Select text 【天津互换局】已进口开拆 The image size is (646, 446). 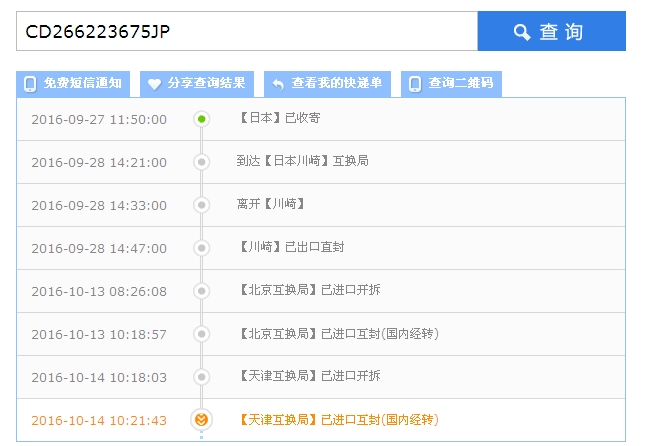309,376
